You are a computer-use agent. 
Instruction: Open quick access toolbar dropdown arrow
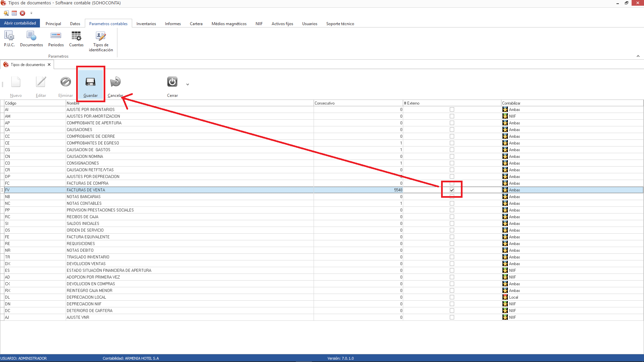click(x=31, y=13)
